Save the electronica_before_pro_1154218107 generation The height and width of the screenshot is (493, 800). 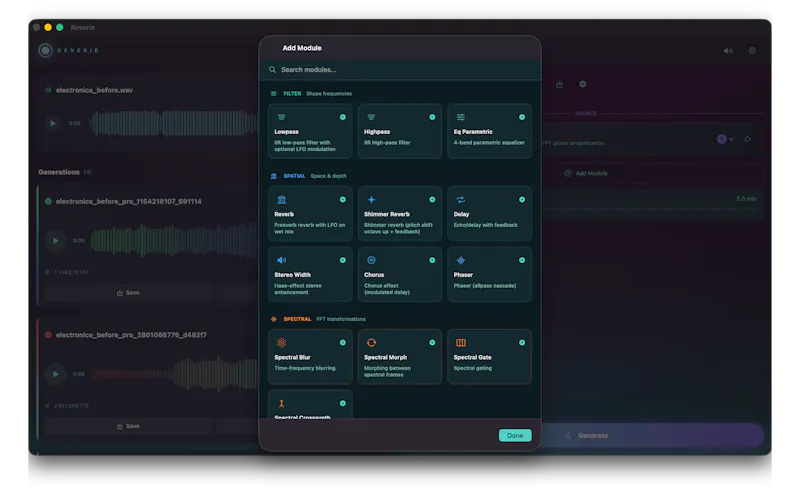tap(128, 292)
